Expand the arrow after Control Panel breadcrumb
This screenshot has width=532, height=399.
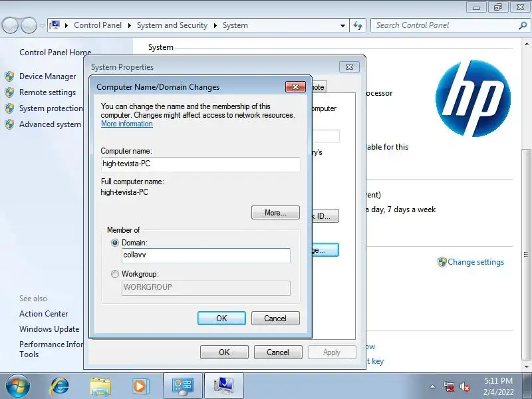pyautogui.click(x=129, y=25)
